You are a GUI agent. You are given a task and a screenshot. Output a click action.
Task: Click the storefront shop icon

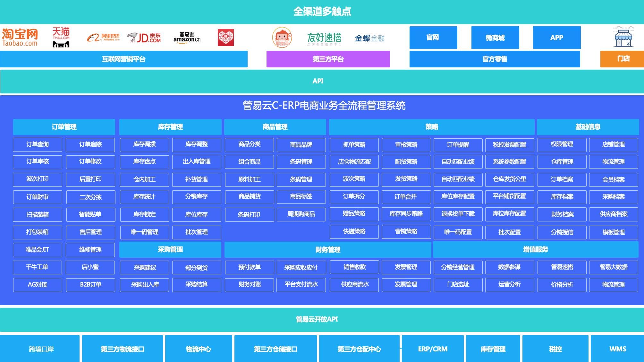623,37
